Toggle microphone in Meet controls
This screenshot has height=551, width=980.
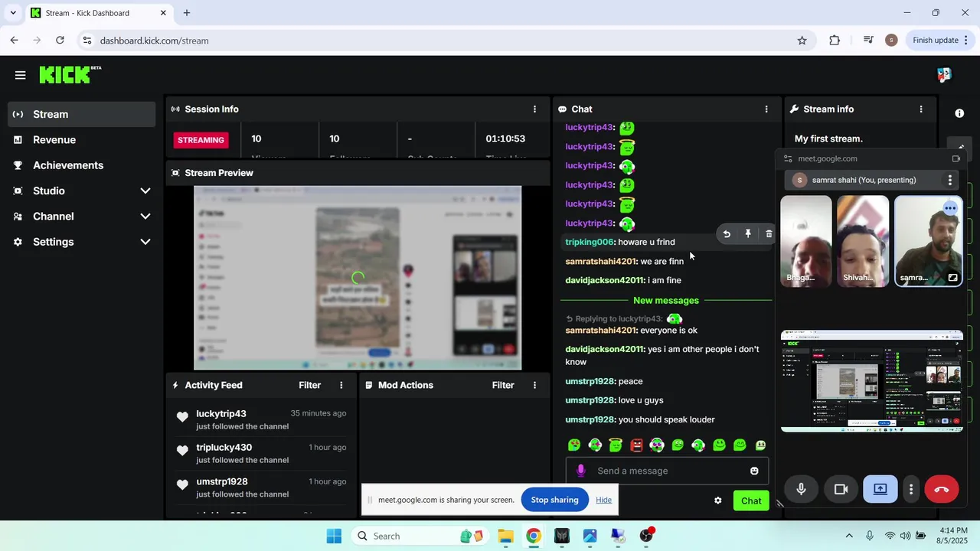pyautogui.click(x=801, y=489)
